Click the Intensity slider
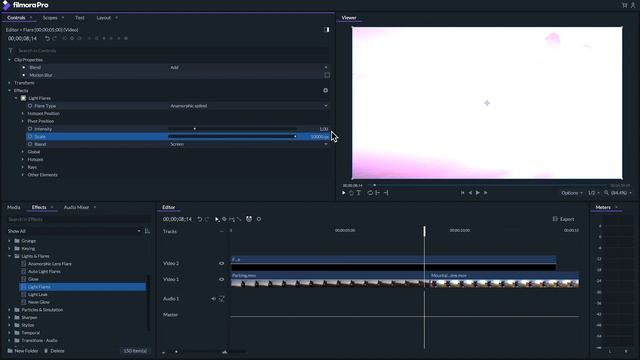 point(232,129)
